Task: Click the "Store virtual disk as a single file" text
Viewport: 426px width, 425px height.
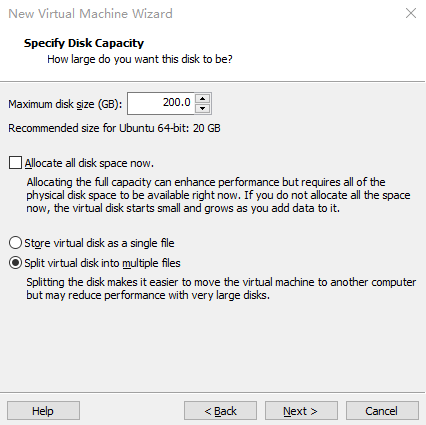Action: coord(99,243)
